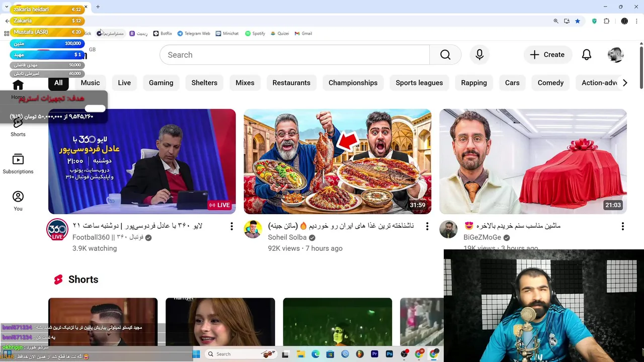Screen dimensions: 644x362
Task: Select the Mixes filter chip
Action: coord(245,83)
